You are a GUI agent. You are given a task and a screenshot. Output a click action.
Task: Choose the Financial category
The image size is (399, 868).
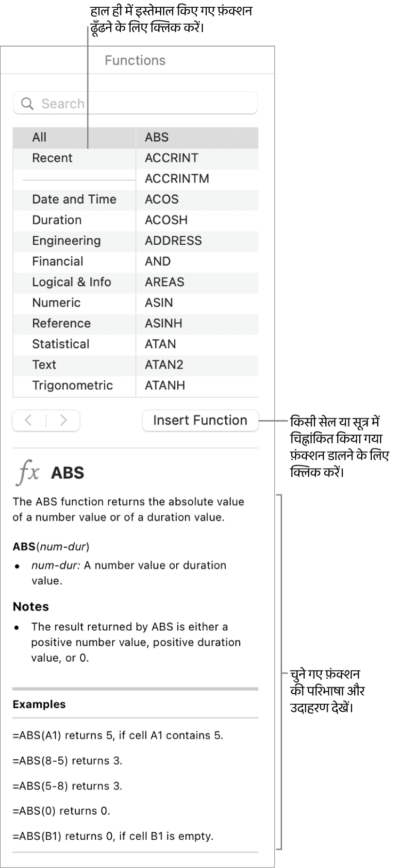pos(57,262)
